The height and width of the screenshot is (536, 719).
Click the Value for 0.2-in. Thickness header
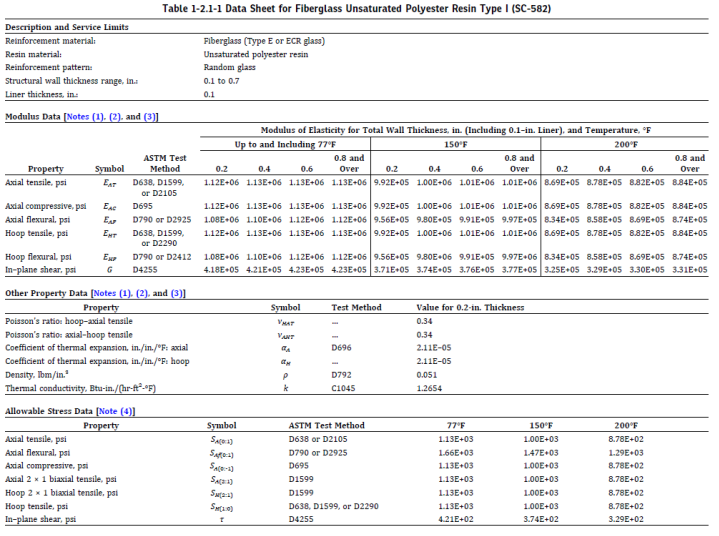coord(469,308)
